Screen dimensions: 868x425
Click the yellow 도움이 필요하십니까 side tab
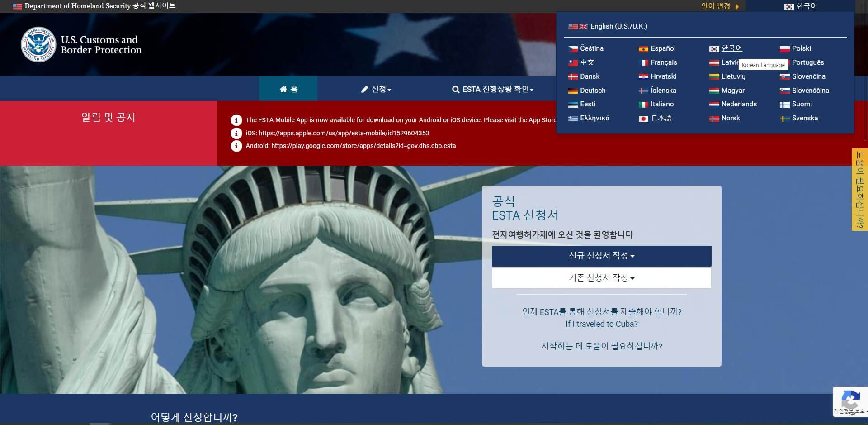click(x=859, y=190)
